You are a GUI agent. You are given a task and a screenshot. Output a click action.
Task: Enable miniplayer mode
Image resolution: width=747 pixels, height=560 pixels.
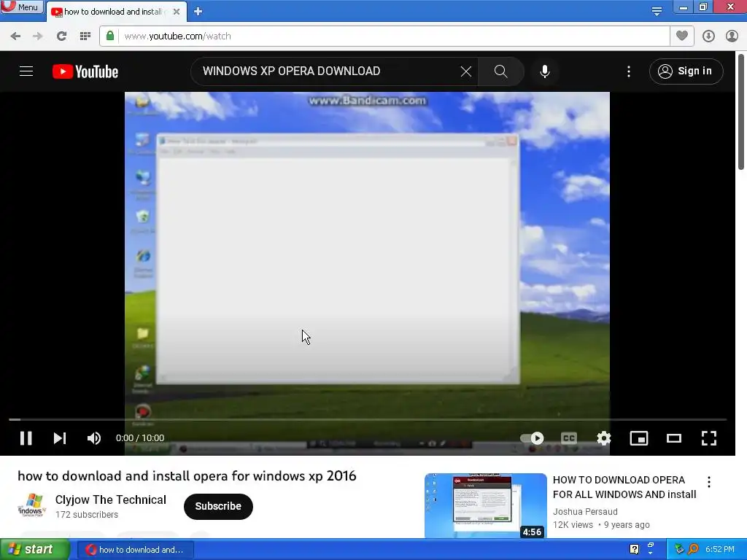639,438
